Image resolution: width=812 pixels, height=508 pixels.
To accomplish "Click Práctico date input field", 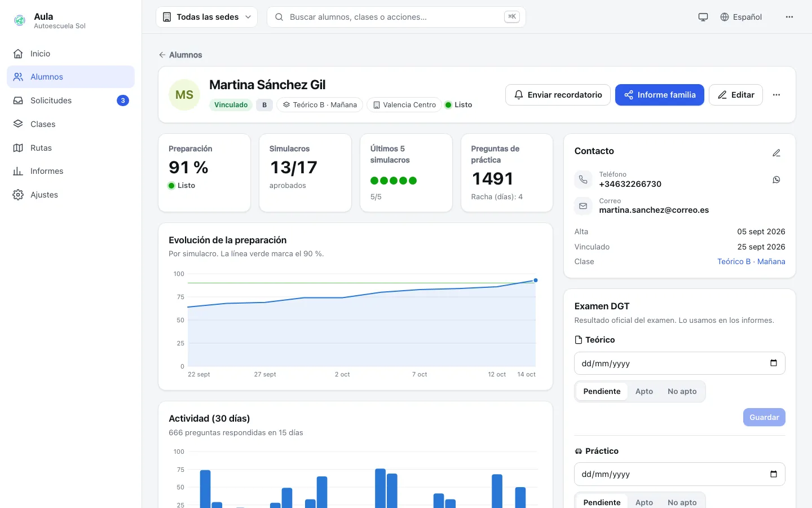I will coord(679,474).
